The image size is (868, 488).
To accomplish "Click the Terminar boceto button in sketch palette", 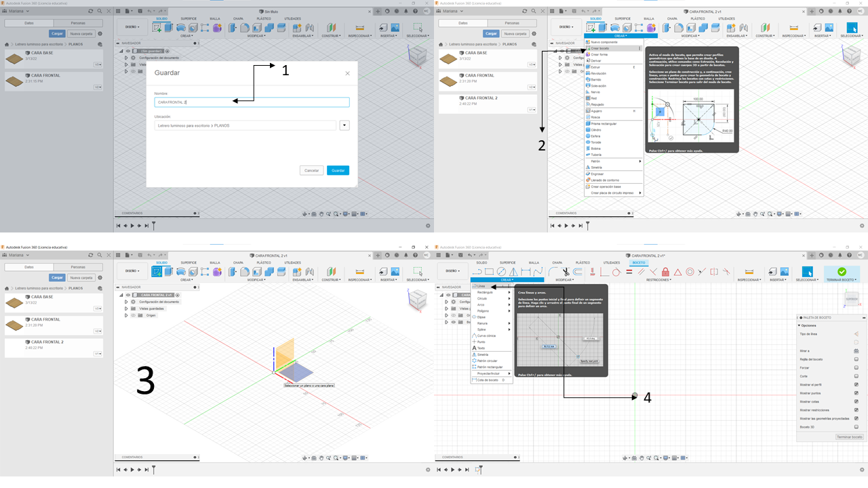I will point(849,437).
